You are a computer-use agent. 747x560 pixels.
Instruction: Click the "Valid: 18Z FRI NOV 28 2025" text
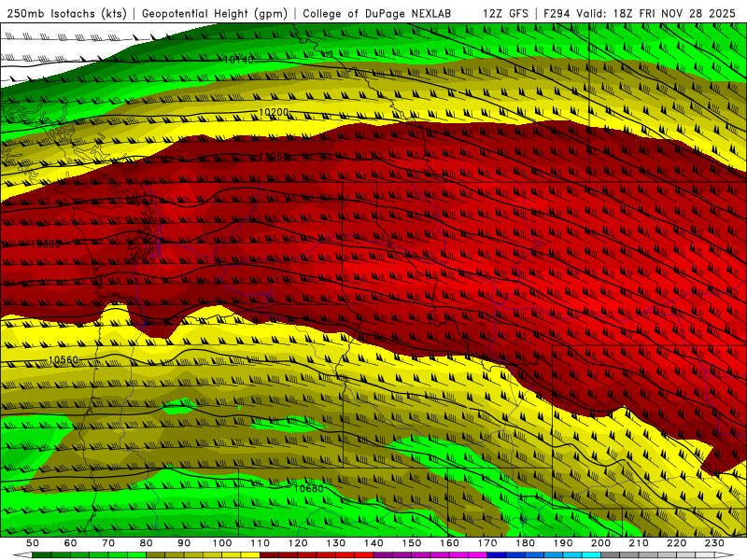(656, 13)
